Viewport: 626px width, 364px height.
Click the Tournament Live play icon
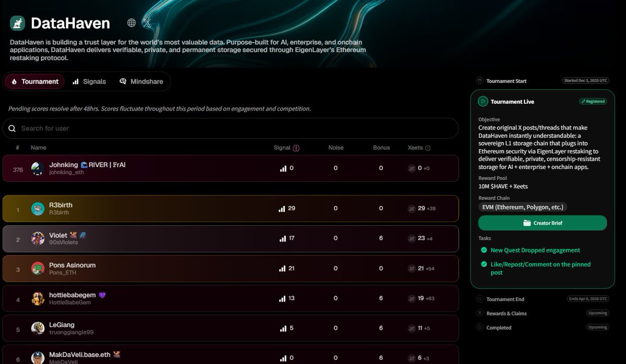(x=483, y=102)
